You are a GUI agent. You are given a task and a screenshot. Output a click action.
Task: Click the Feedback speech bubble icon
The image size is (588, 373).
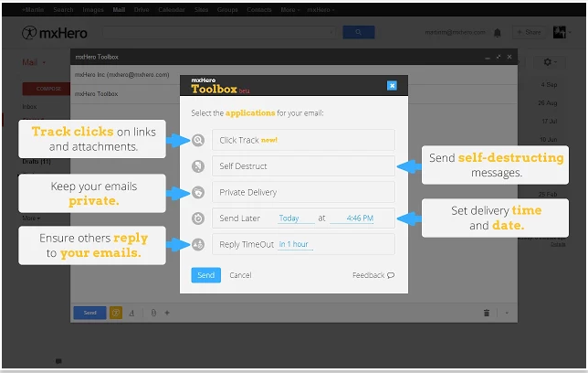tap(391, 275)
